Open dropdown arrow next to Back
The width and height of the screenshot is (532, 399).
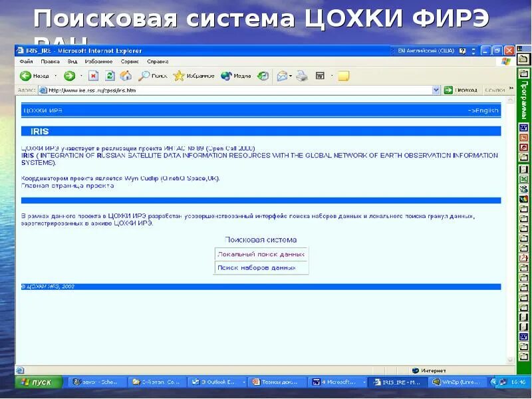click(x=56, y=76)
